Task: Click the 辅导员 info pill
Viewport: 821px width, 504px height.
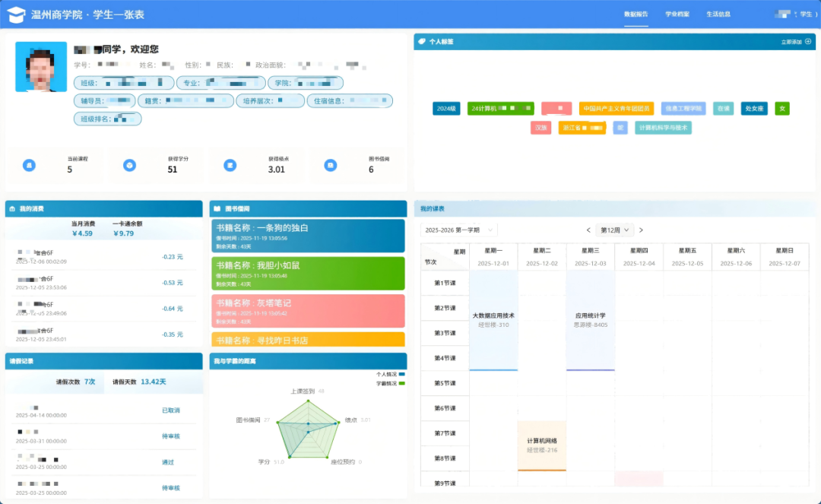Action: pos(105,100)
